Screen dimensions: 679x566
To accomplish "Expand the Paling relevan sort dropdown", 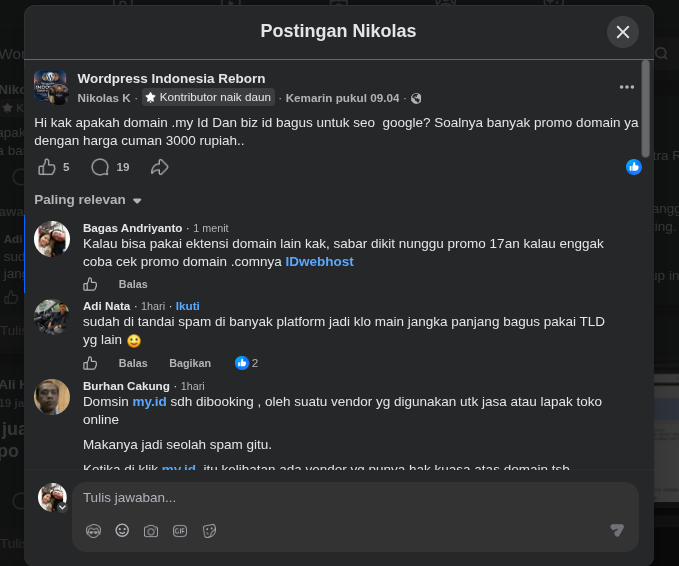I will point(88,200).
